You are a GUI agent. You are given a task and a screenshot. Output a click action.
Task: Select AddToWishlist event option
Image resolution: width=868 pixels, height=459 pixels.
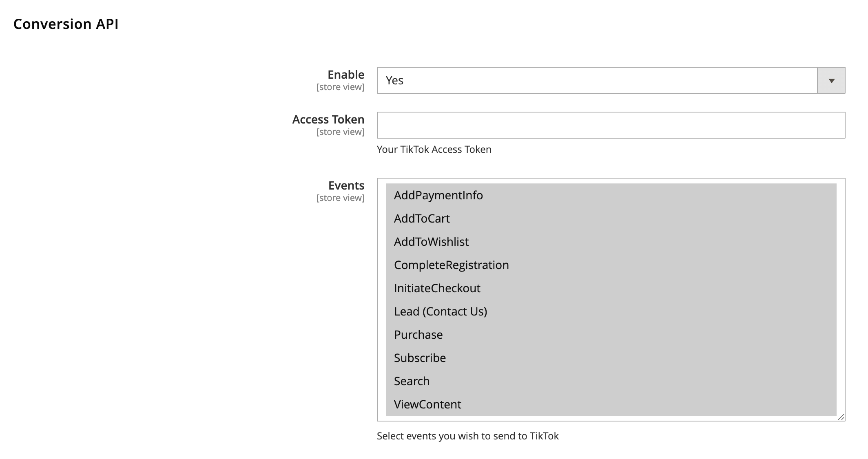pyautogui.click(x=431, y=242)
